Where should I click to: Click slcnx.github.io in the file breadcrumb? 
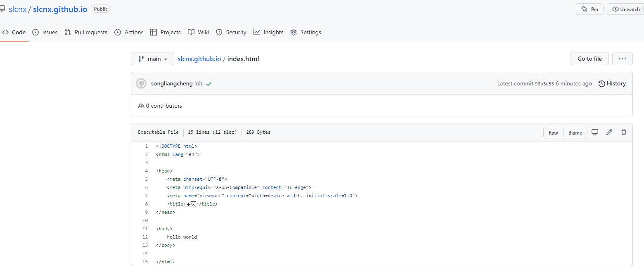pos(199,59)
